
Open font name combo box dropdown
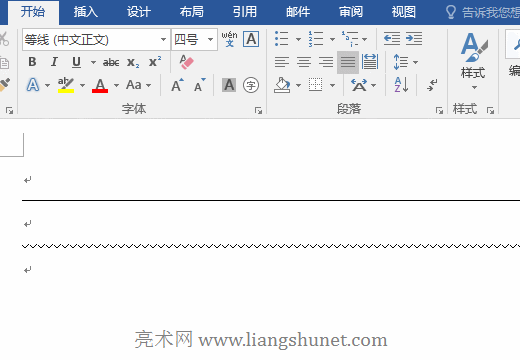[163, 39]
